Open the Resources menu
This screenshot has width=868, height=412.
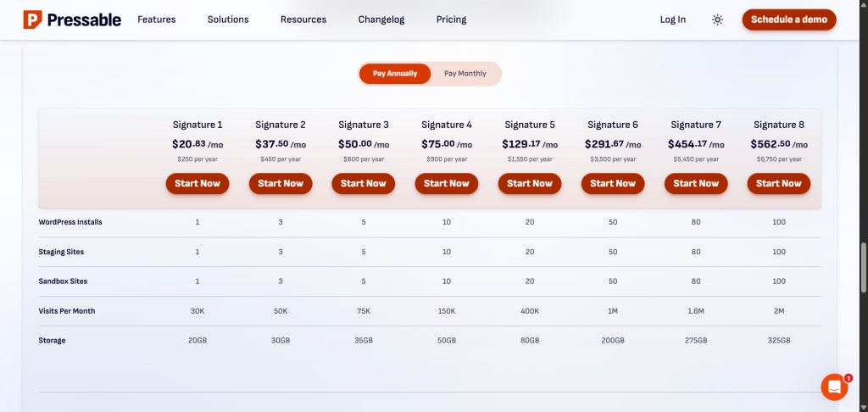pos(303,19)
